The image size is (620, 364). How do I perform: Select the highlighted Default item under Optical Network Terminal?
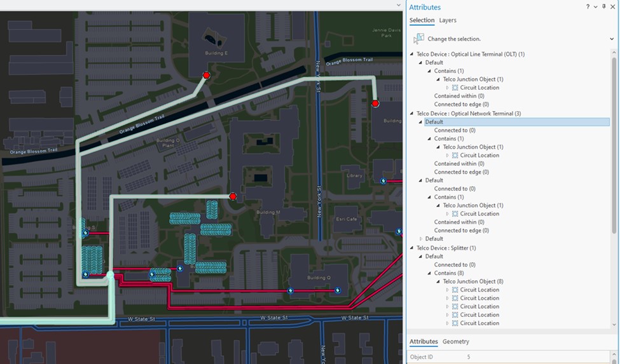point(434,122)
